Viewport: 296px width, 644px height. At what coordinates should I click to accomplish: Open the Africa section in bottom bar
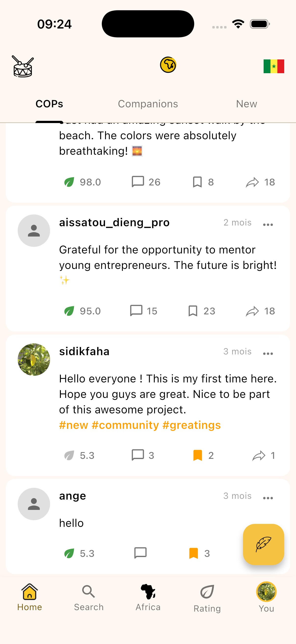pos(148,598)
